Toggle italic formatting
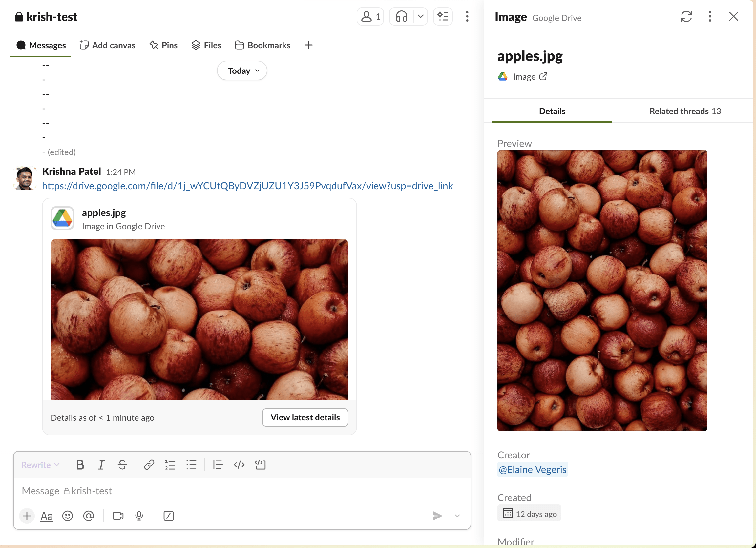 pos(101,465)
